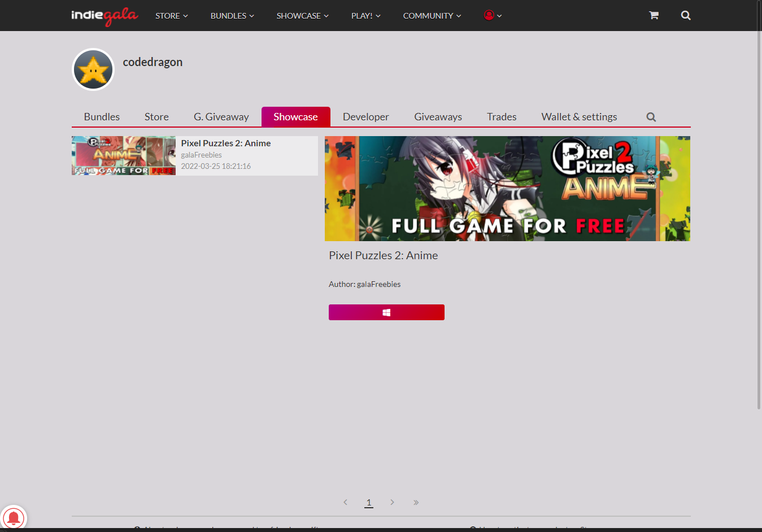762x532 pixels.
Task: Open Wallet & settings tab
Action: pos(579,117)
